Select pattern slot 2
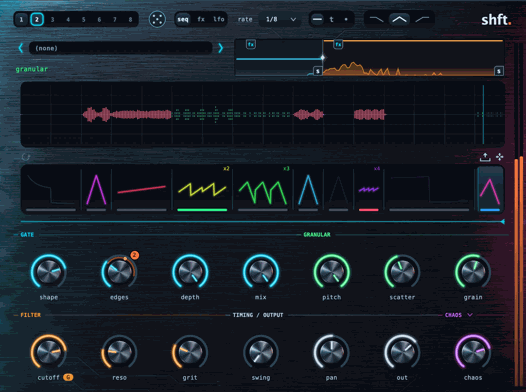The height and width of the screenshot is (392, 526). 37,19
